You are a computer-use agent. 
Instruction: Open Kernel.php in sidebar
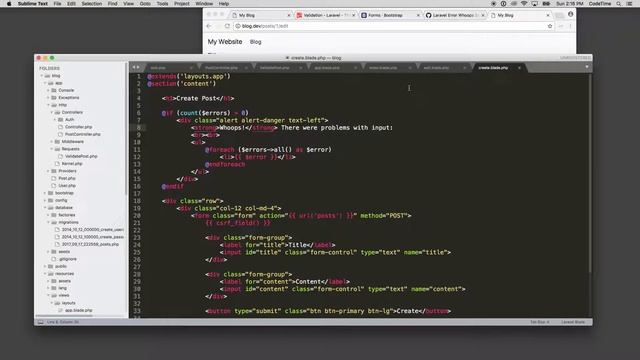72,164
